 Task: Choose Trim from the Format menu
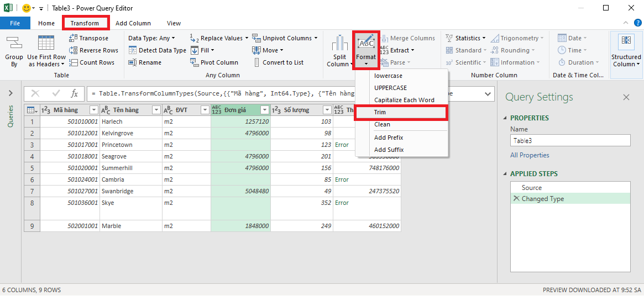click(x=380, y=112)
